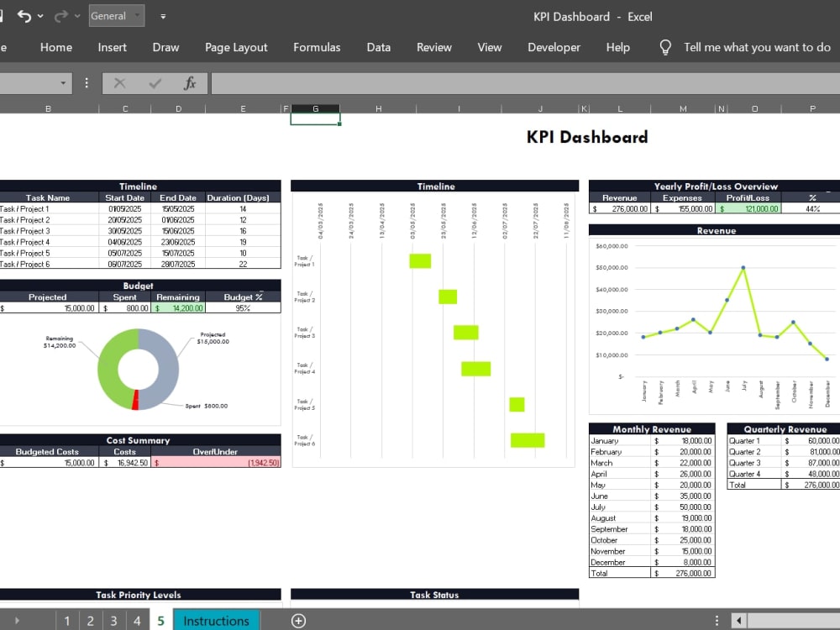840x630 pixels.
Task: Click the formula bar options dots
Action: coord(87,83)
